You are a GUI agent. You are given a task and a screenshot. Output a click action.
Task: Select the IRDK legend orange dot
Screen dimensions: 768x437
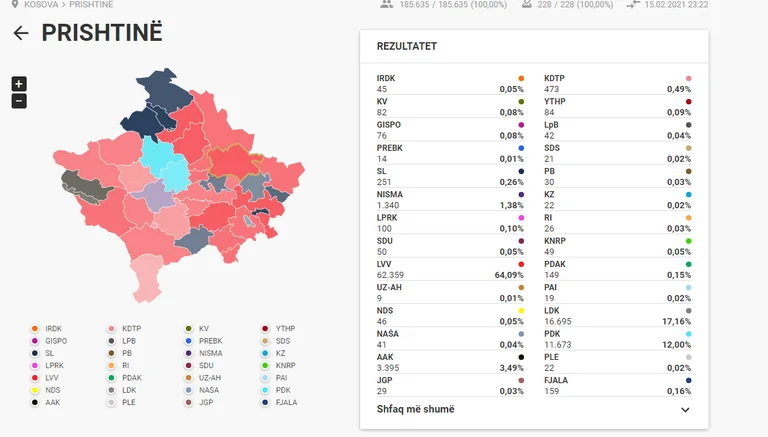[x=35, y=329]
